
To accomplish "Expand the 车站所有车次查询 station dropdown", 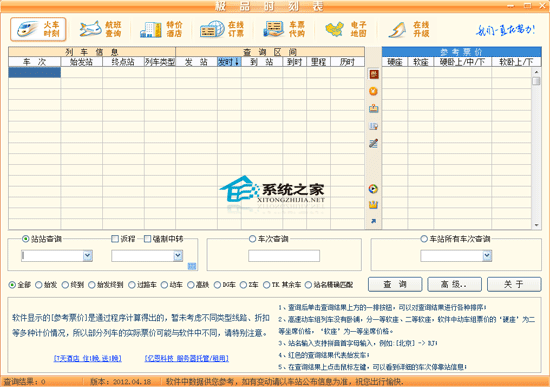I will click(487, 256).
